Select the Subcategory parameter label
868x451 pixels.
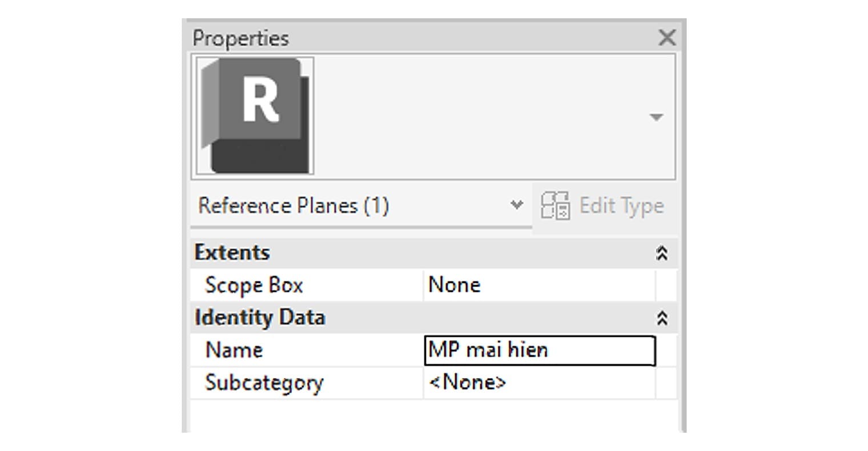click(x=264, y=383)
